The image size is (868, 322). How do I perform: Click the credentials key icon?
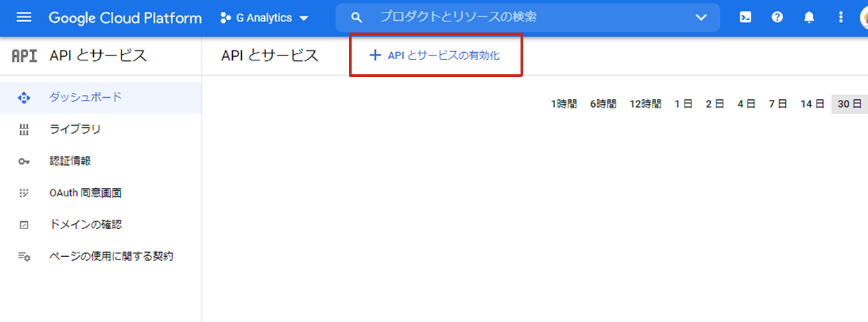[24, 161]
